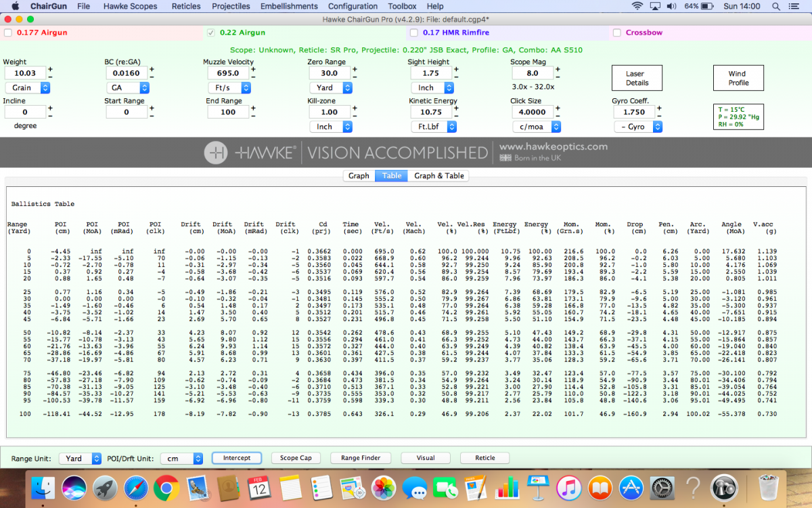Switch to the Graph tab
The height and width of the screenshot is (508, 812).
coord(359,175)
